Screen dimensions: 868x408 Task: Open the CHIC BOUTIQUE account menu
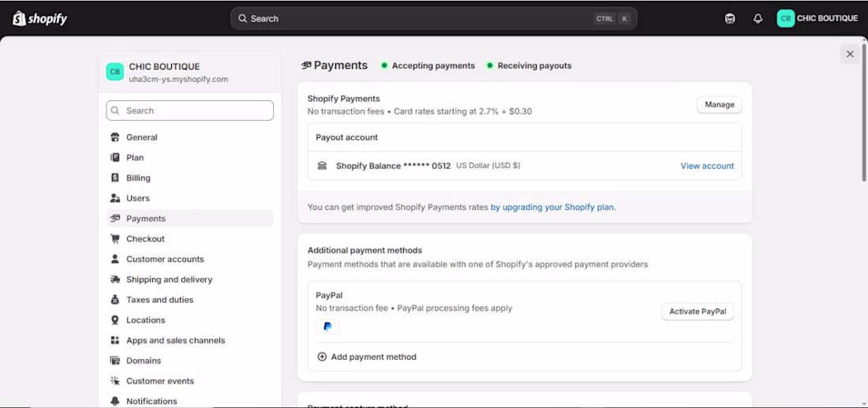click(817, 18)
